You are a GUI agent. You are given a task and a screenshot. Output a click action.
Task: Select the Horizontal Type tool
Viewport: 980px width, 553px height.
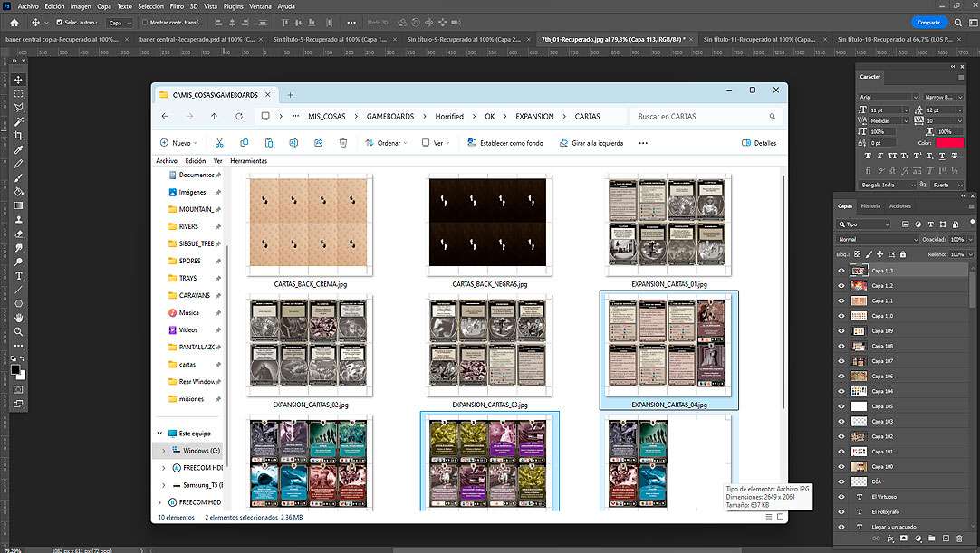[x=18, y=276]
